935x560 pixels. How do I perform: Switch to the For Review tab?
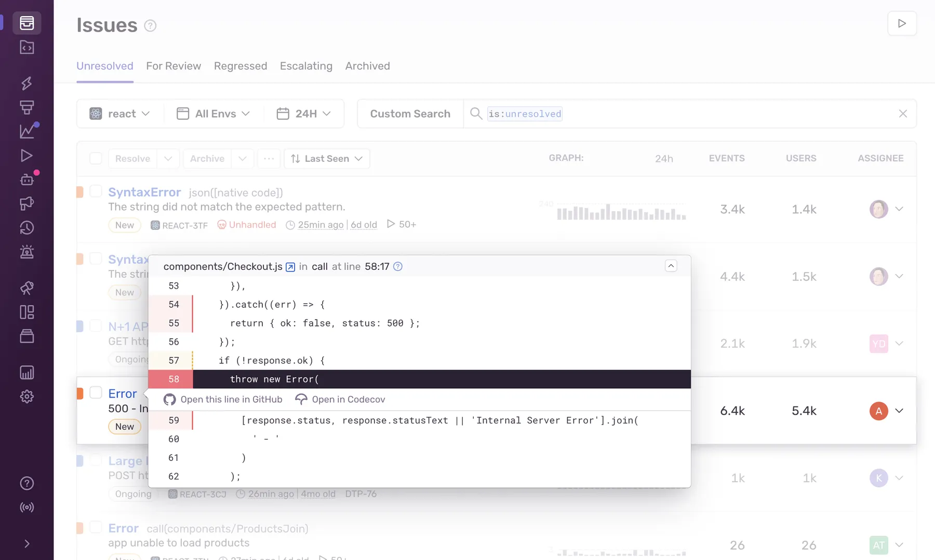click(173, 66)
